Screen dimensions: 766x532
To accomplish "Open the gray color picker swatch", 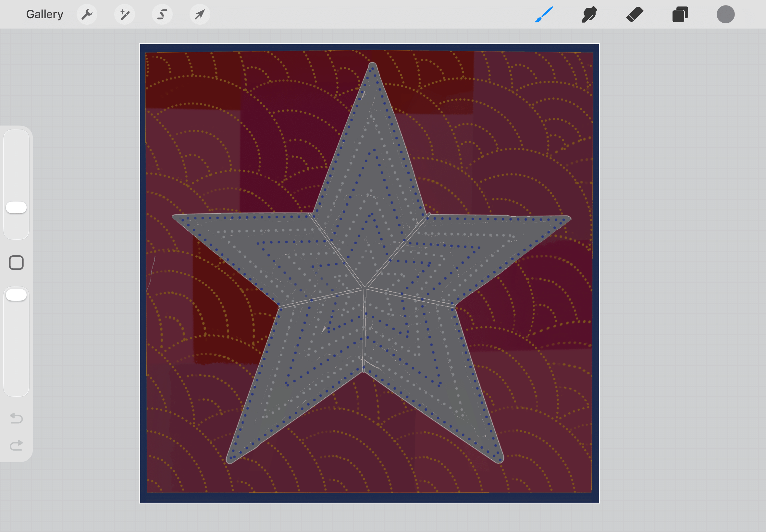I will tap(726, 14).
